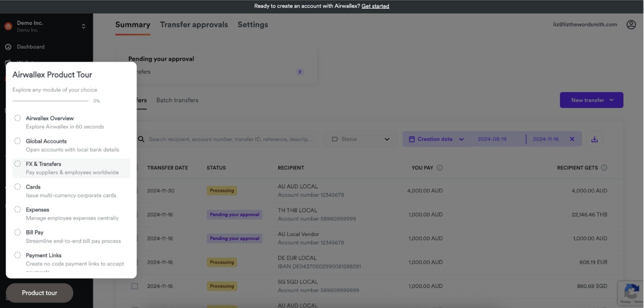This screenshot has height=308, width=644.
Task: Click the Pending your approval heading
Action: coord(161,59)
